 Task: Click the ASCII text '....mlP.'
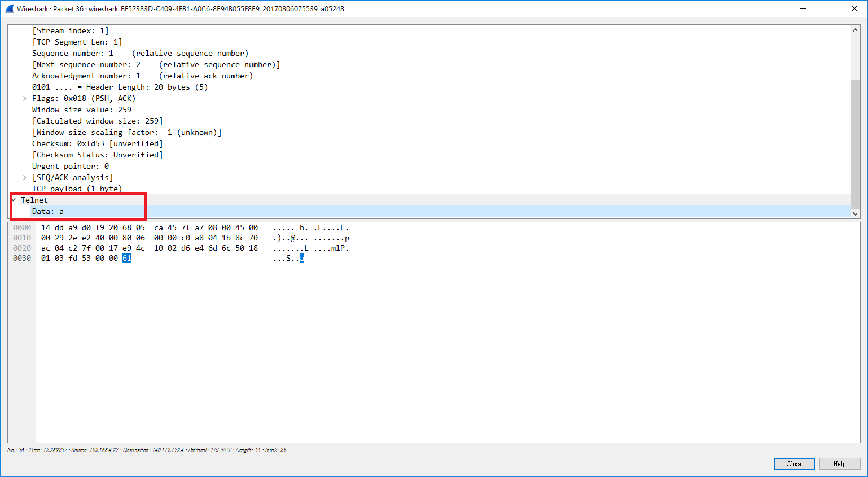click(331, 248)
